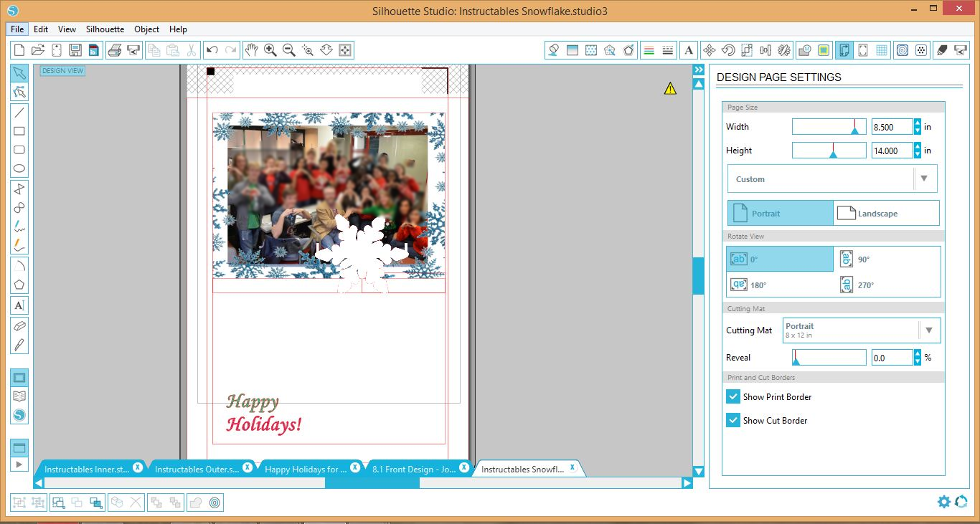Close the Instructables Snowfl... tab
The image size is (980, 524).
pos(573,467)
